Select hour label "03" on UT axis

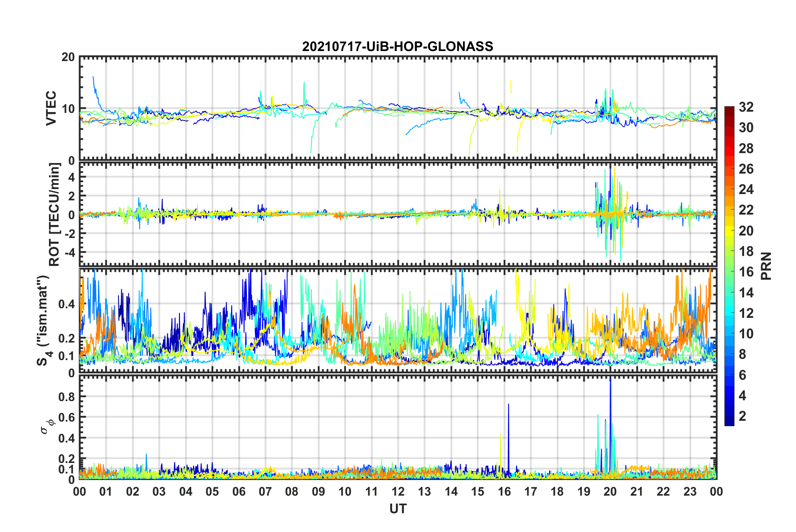pos(159,491)
